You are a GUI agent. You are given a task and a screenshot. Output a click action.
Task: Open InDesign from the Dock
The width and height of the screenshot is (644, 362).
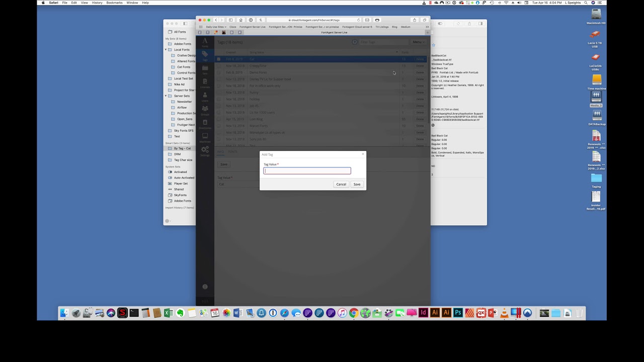[423, 313]
